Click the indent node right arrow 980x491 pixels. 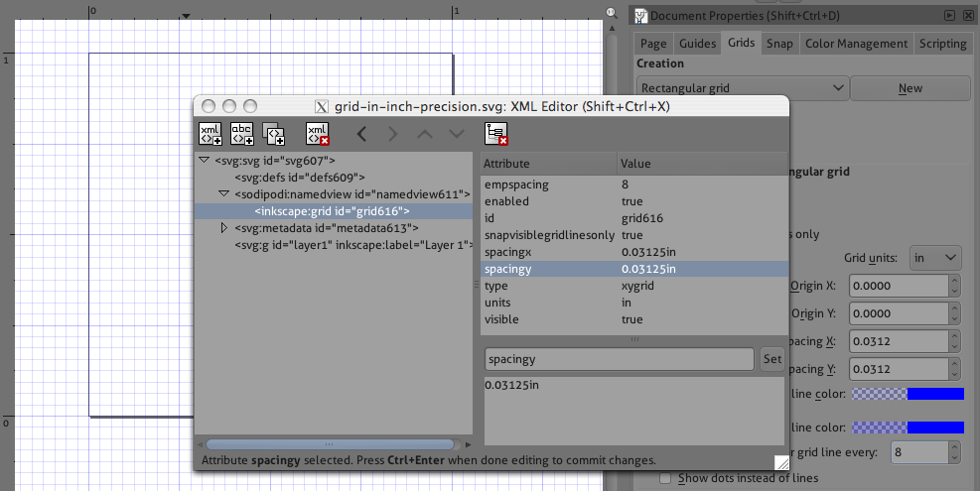click(393, 134)
